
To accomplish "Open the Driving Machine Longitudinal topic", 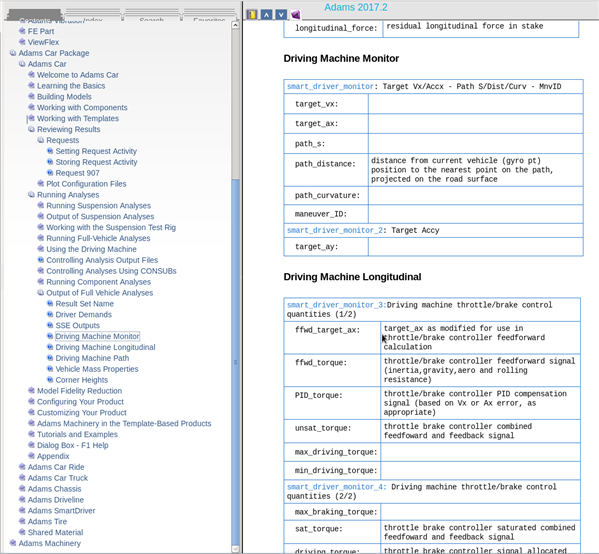I will pyautogui.click(x=105, y=347).
